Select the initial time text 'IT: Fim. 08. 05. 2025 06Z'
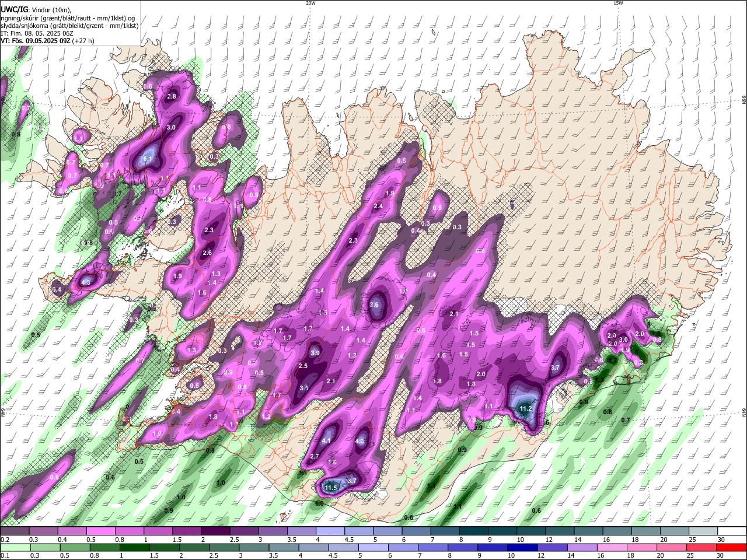The image size is (747, 560). 37,33
